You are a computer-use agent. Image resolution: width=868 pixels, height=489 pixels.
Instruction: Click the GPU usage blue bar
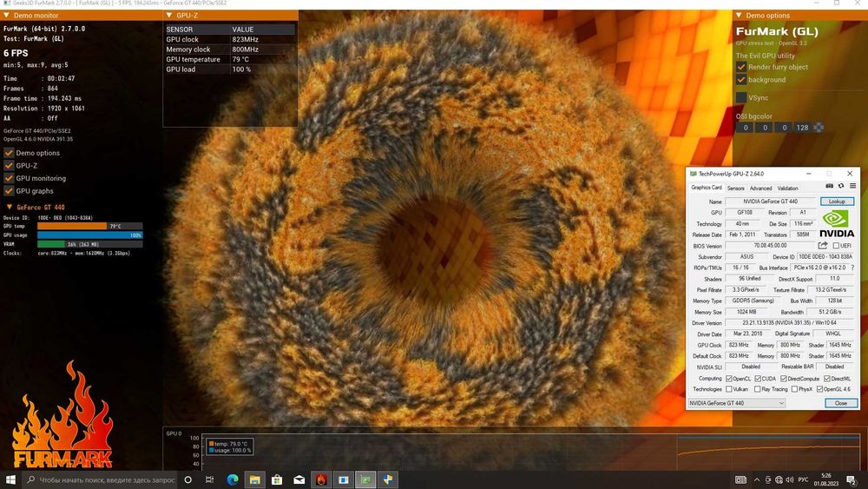(x=89, y=235)
